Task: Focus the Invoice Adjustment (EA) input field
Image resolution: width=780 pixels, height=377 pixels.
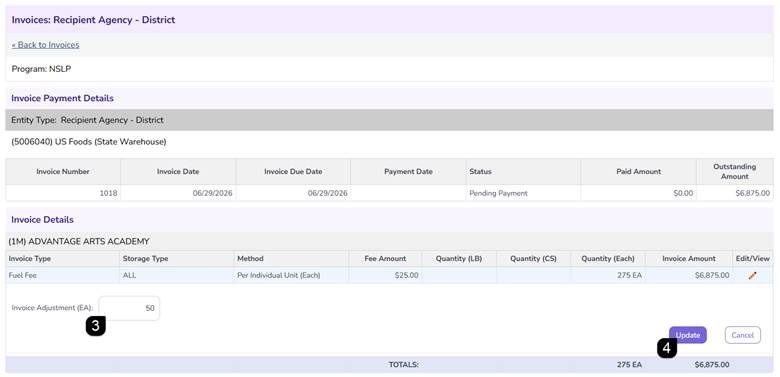Action: [129, 308]
